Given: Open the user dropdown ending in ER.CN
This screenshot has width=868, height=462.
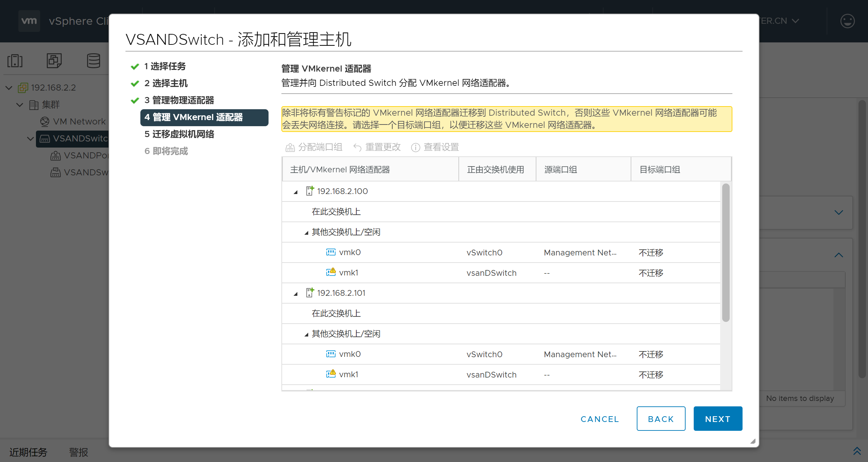Looking at the screenshot, I should pyautogui.click(x=780, y=21).
